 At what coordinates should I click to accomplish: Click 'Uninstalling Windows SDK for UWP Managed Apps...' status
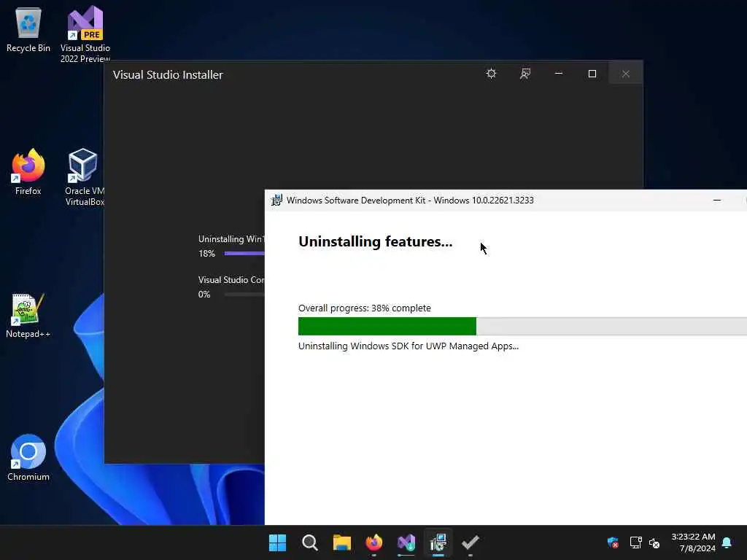tap(409, 346)
